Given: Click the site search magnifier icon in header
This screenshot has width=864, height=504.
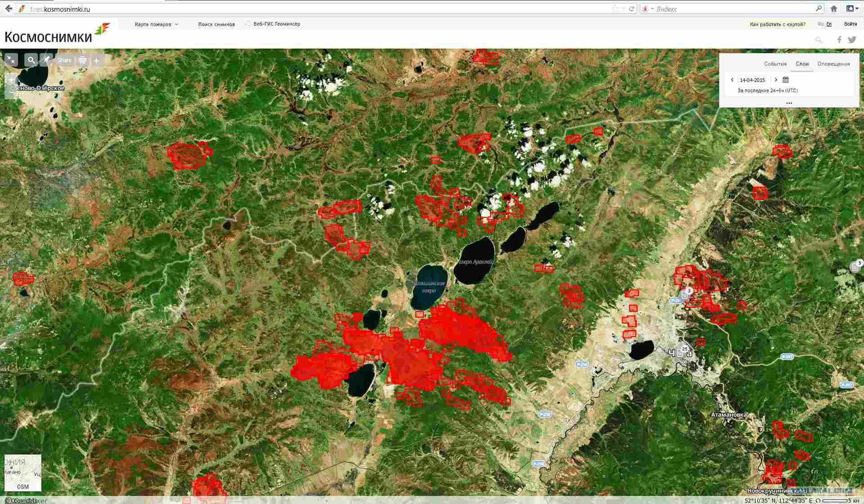Looking at the screenshot, I should click(x=819, y=40).
